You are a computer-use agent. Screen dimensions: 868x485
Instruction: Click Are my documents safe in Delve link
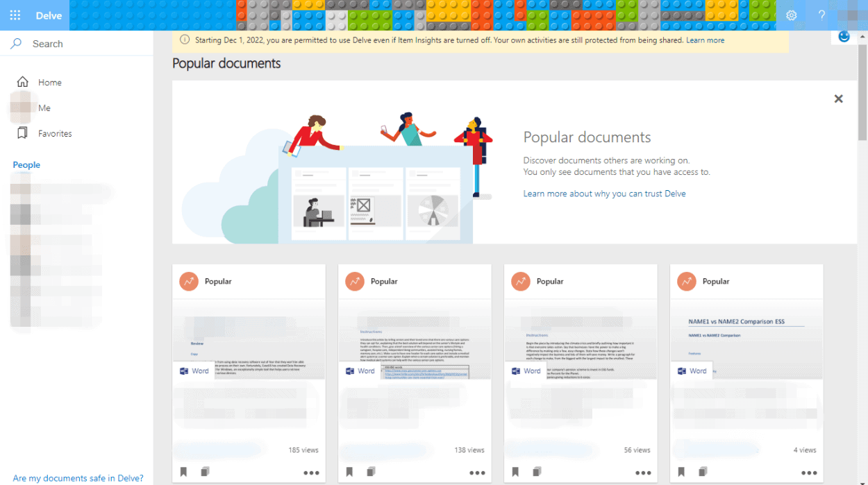(78, 478)
